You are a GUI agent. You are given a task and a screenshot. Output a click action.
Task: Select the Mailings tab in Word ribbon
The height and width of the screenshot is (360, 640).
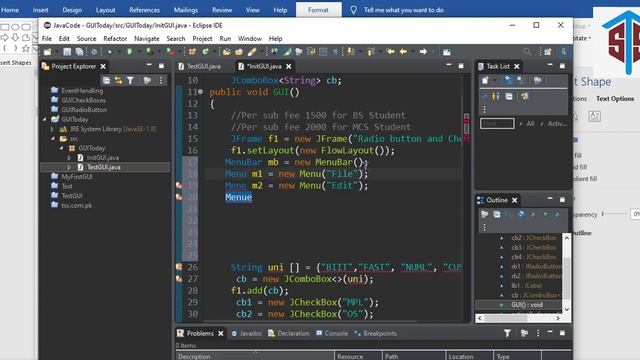coord(186,10)
